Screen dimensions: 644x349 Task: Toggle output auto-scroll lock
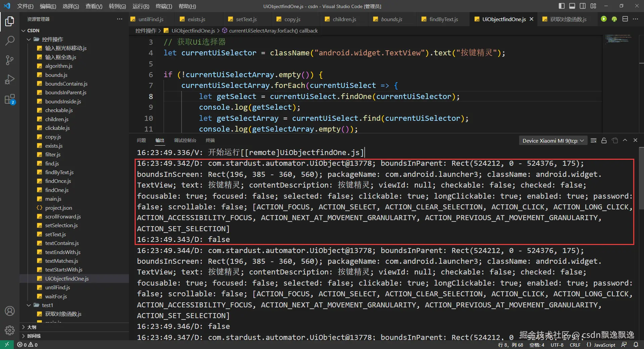[604, 141]
